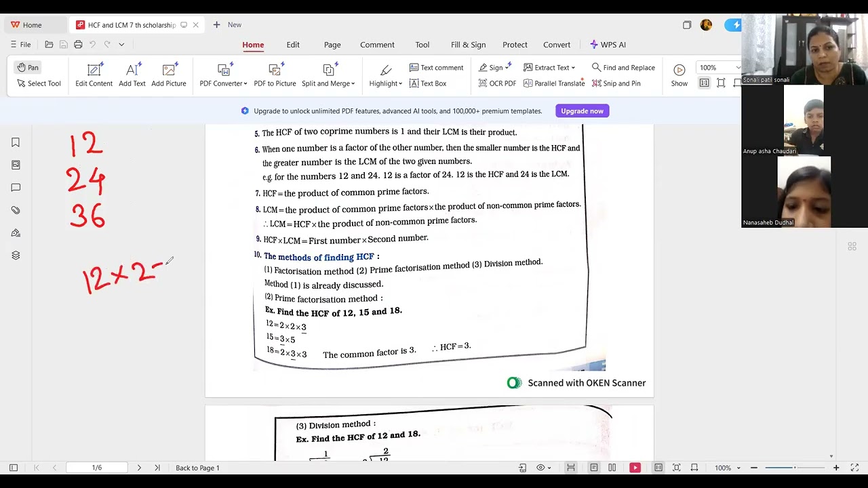
Task: Activate the Select Tool cursor
Action: (x=39, y=83)
